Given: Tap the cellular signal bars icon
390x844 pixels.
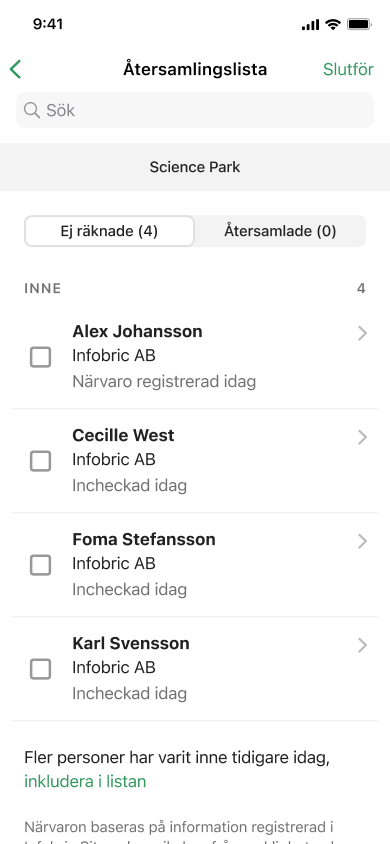Looking at the screenshot, I should [x=310, y=25].
